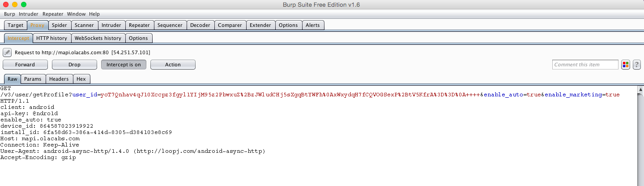
Task: Open the help question mark icon
Action: pyautogui.click(x=637, y=65)
